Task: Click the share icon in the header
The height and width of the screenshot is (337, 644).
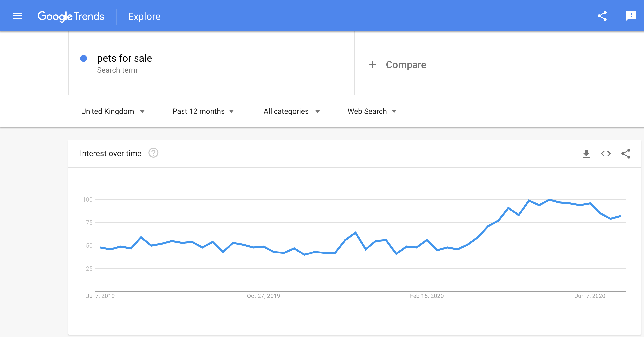Action: coord(602,16)
